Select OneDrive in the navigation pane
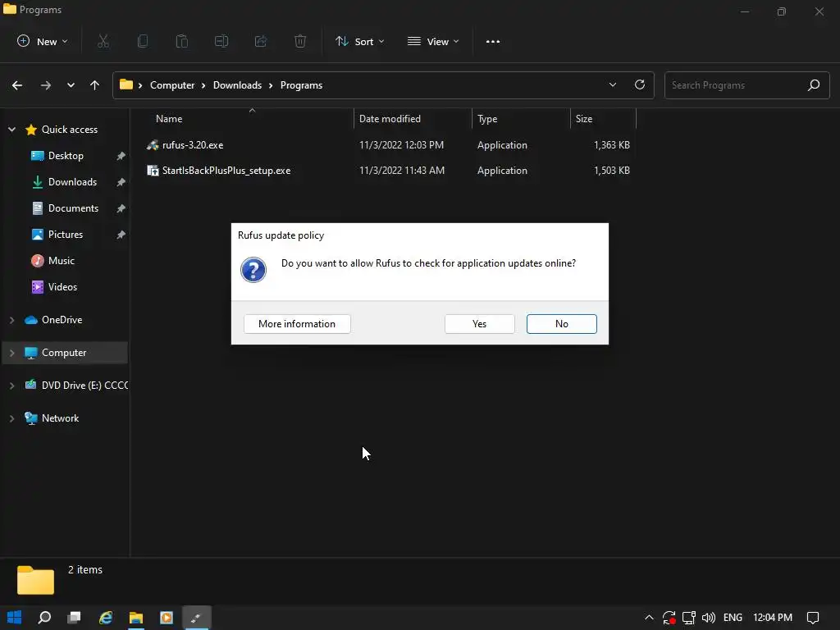Viewport: 840px width, 630px height. click(x=62, y=320)
